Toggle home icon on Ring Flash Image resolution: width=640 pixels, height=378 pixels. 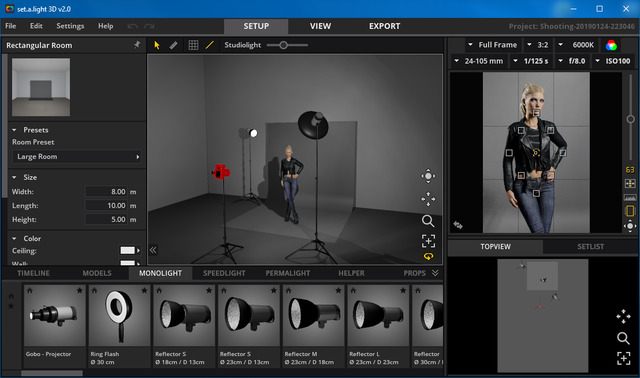(x=94, y=290)
